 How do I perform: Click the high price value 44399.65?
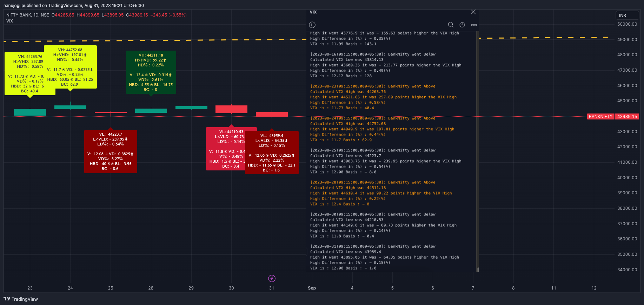click(x=89, y=15)
